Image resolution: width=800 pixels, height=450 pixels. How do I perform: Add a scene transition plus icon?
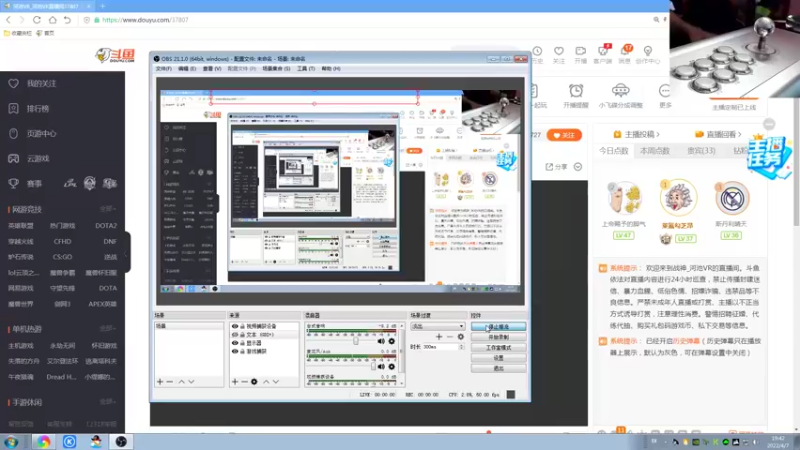[x=439, y=337]
